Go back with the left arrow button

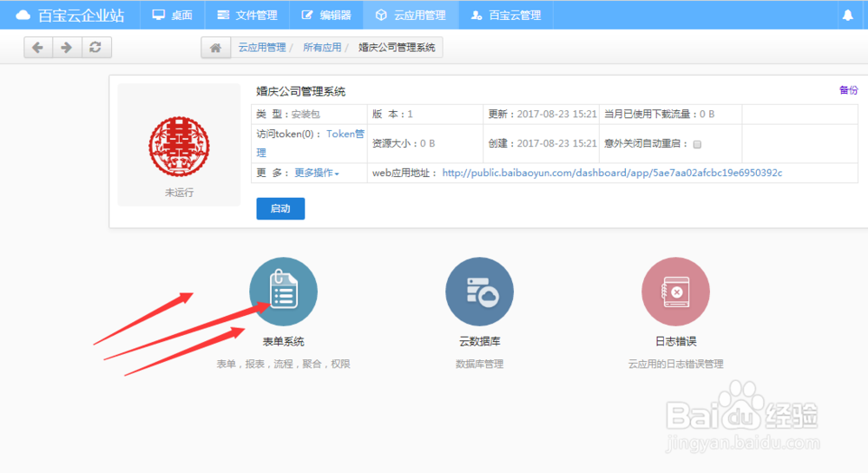click(x=38, y=48)
